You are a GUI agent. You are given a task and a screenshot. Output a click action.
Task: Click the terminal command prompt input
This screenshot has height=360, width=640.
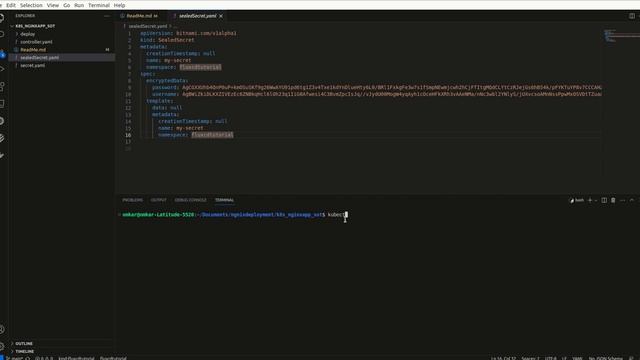(337, 215)
